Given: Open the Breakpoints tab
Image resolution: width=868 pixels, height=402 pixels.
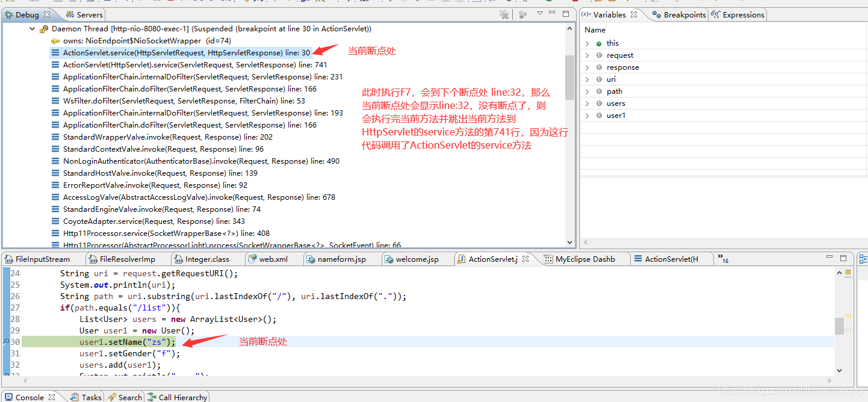Looking at the screenshot, I should [x=680, y=14].
